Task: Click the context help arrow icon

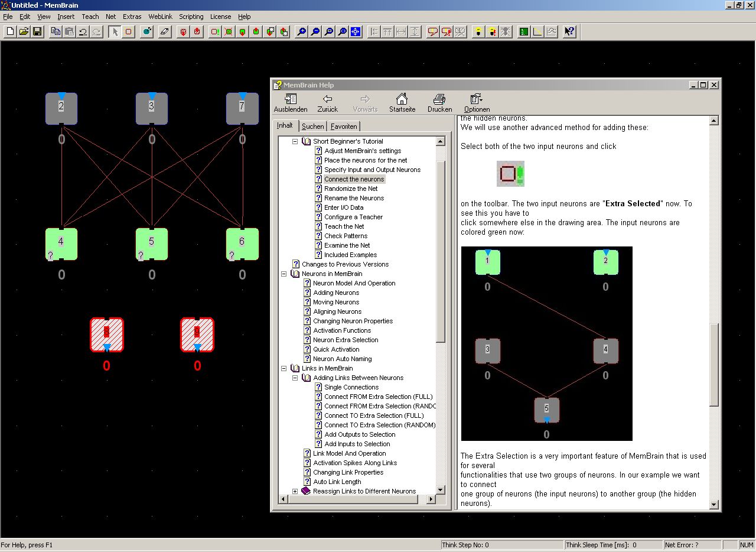Action: coord(569,32)
